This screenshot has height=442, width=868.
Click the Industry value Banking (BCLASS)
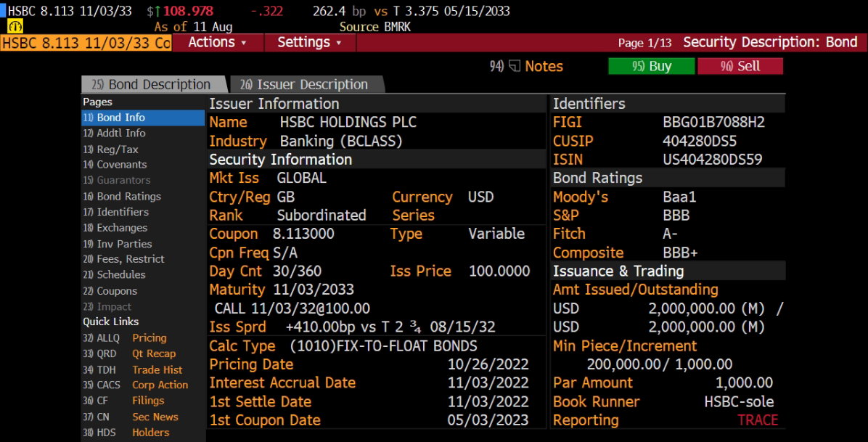pyautogui.click(x=341, y=142)
